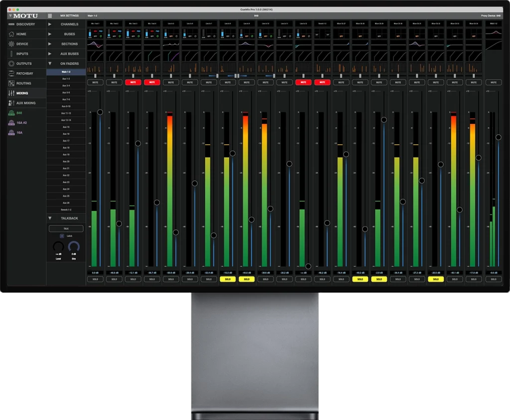Screen dimensions: 510x420
Task: Click the Mix Settings hamburger icon
Action: pyautogui.click(x=50, y=16)
